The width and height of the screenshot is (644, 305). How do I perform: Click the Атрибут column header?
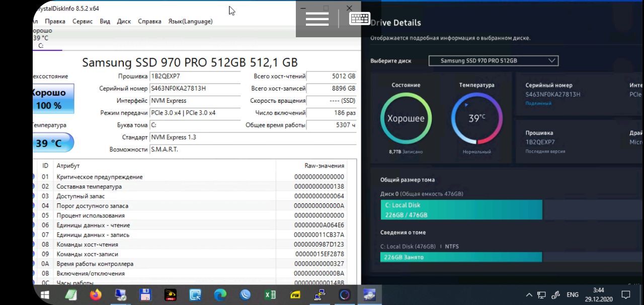[165, 166]
